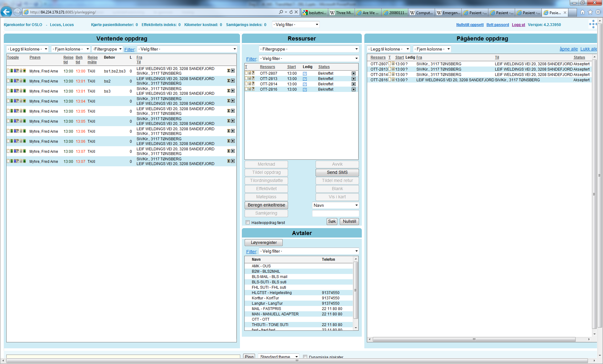Switch to the Three Mi... Wikipedia browser tab

pos(341,13)
